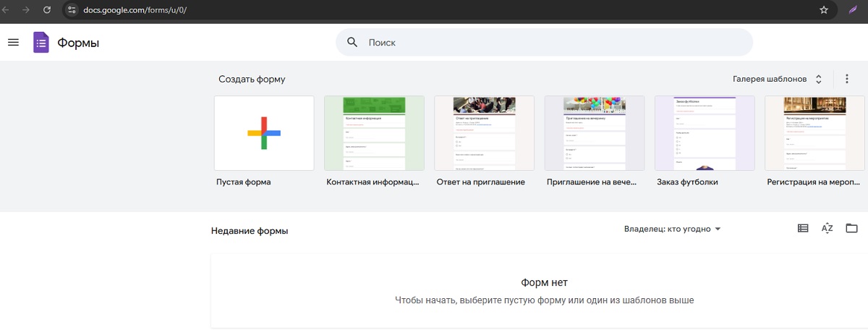Image resolution: width=868 pixels, height=330 pixels.
Task: Expand the Галерея шаблонов template gallery
Action: (x=778, y=79)
